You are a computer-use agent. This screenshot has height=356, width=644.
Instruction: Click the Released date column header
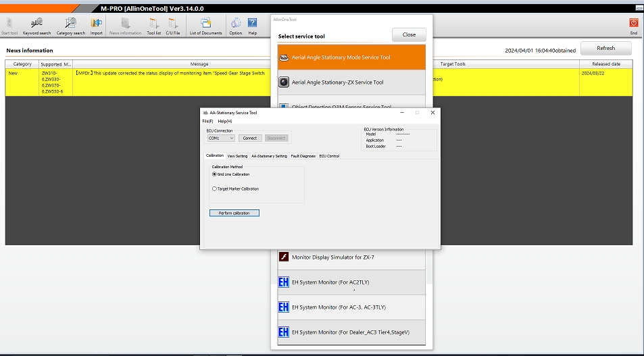click(x=605, y=64)
